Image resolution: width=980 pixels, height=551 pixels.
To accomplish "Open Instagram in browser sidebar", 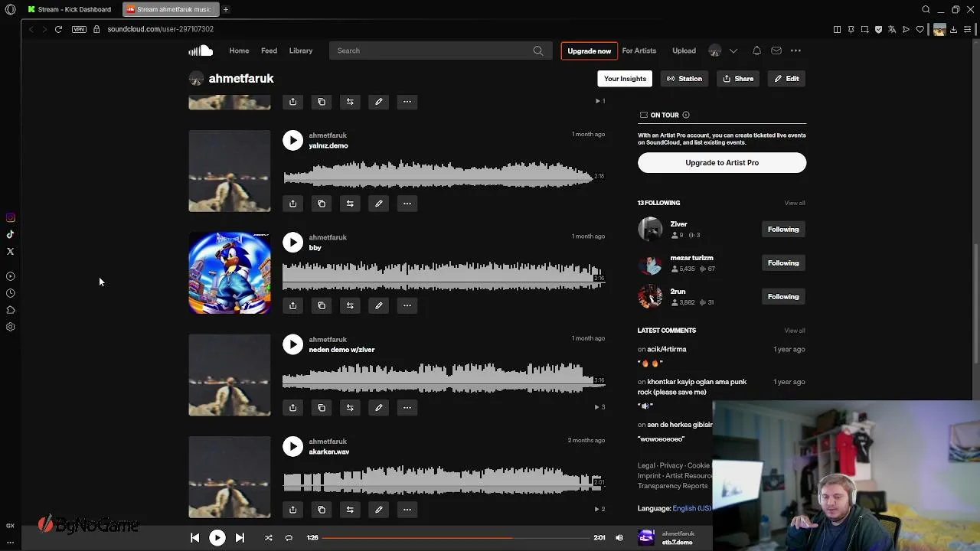I will (x=11, y=218).
